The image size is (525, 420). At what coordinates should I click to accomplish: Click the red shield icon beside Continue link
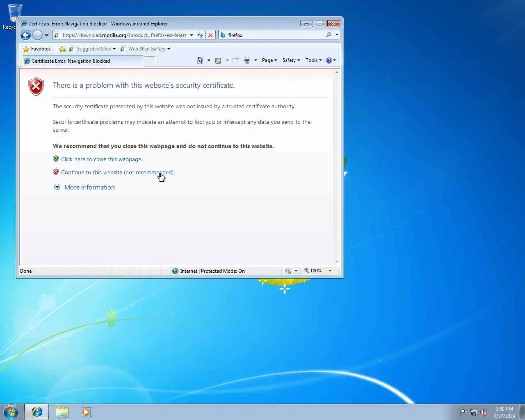[x=56, y=172]
